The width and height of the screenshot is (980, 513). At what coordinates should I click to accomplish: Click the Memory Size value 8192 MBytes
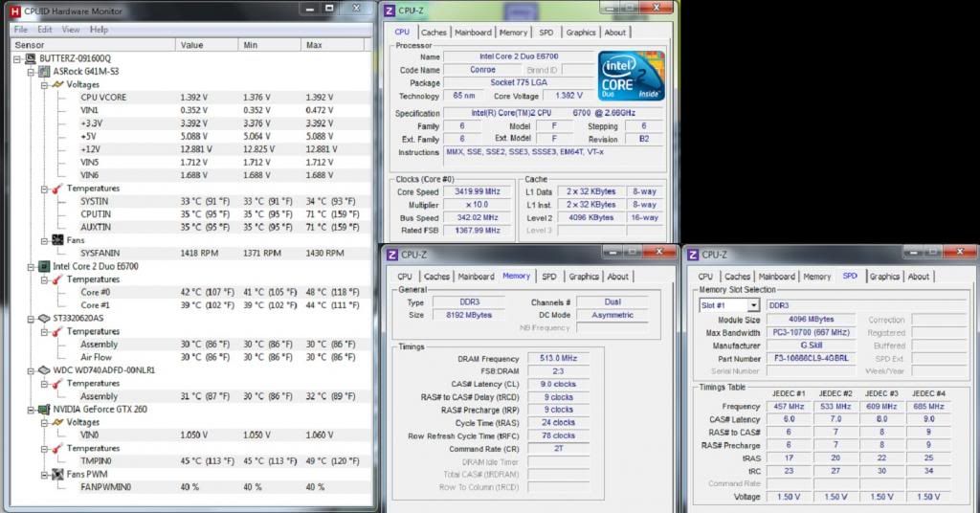click(469, 315)
